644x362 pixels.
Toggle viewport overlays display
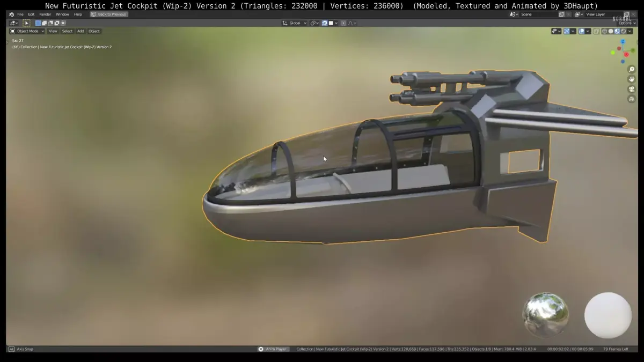click(x=581, y=31)
